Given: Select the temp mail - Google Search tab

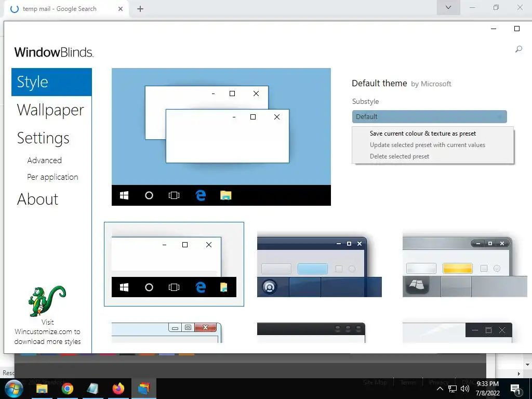Looking at the screenshot, I should click(x=66, y=9).
